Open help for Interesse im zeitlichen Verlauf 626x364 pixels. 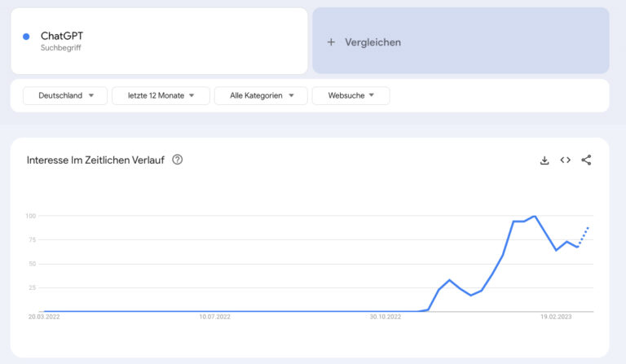pos(177,160)
